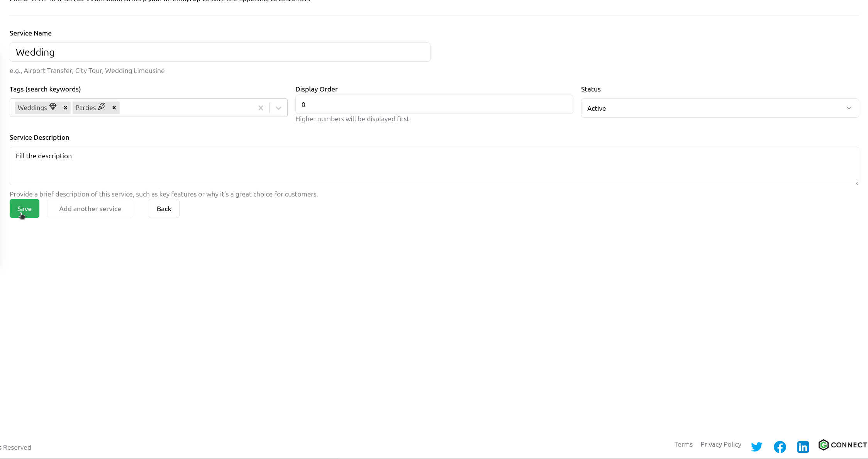Focus the Service Name field
This screenshot has width=868, height=459.
pyautogui.click(x=220, y=52)
